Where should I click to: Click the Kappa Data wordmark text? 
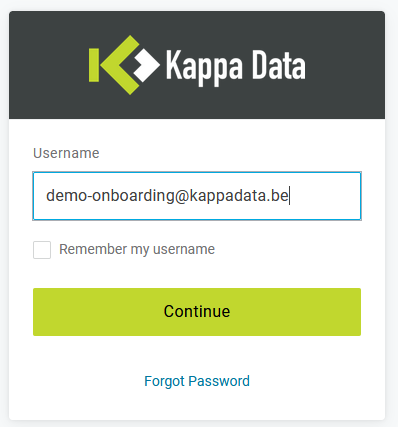[235, 66]
